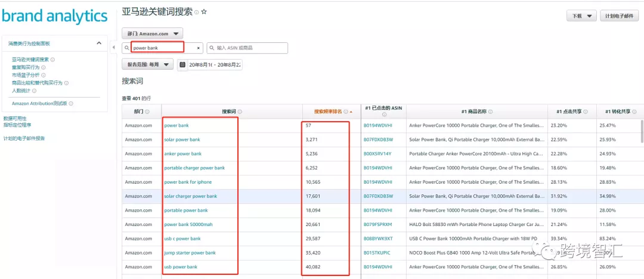Click info icon beside Amazon Attribution测试版
Viewport: 644px width, 279px height.
(x=71, y=104)
